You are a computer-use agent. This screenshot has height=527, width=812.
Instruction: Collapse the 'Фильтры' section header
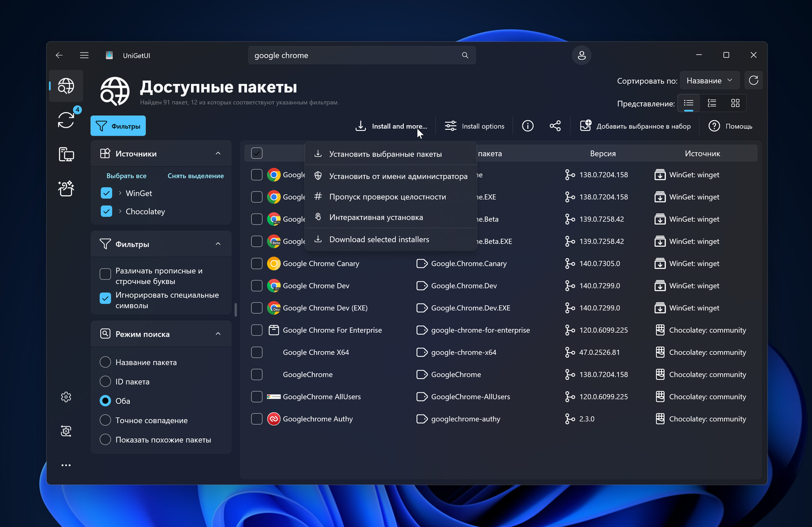point(218,244)
